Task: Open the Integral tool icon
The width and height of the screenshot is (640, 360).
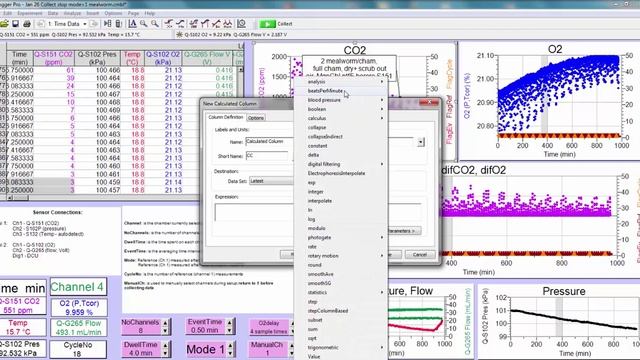Action: 205,24
